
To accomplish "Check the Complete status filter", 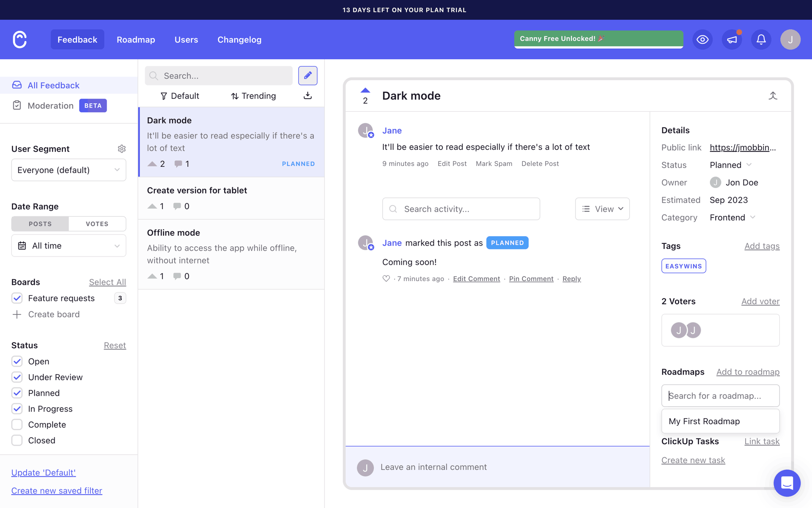I will [x=17, y=424].
